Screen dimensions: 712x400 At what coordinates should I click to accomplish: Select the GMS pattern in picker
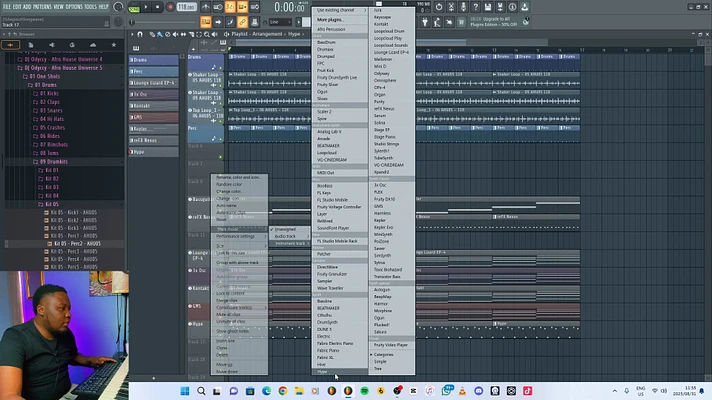[x=153, y=117]
